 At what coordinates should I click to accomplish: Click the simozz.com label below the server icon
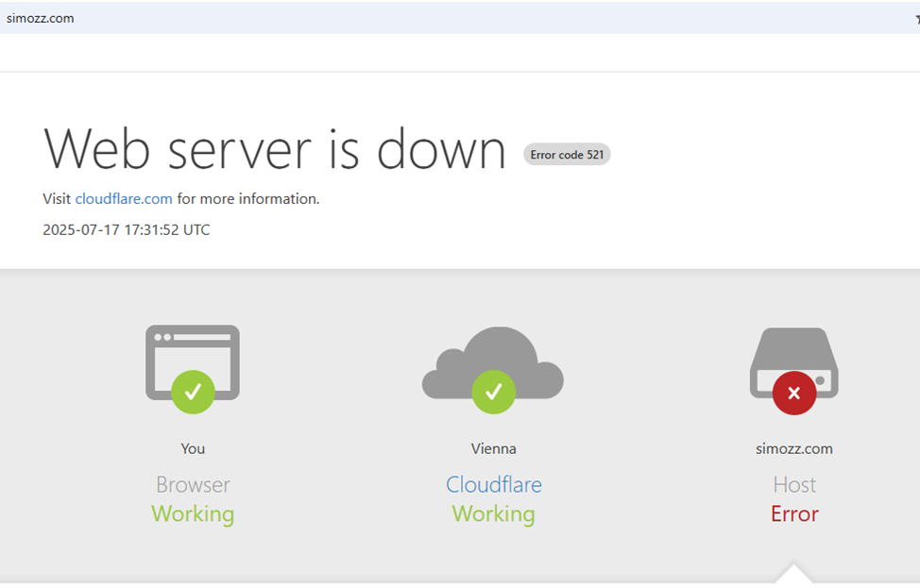click(x=793, y=448)
